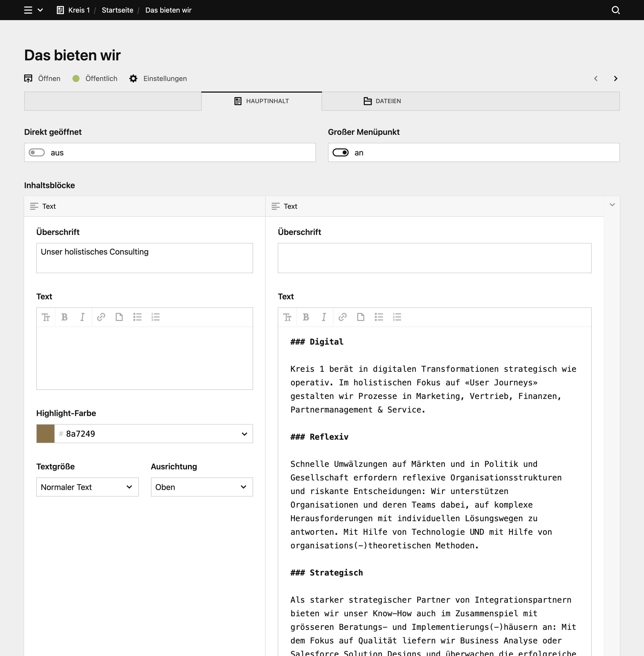Open the page with the Öffnen button
Viewport: 644px width, 656px height.
pos(43,78)
